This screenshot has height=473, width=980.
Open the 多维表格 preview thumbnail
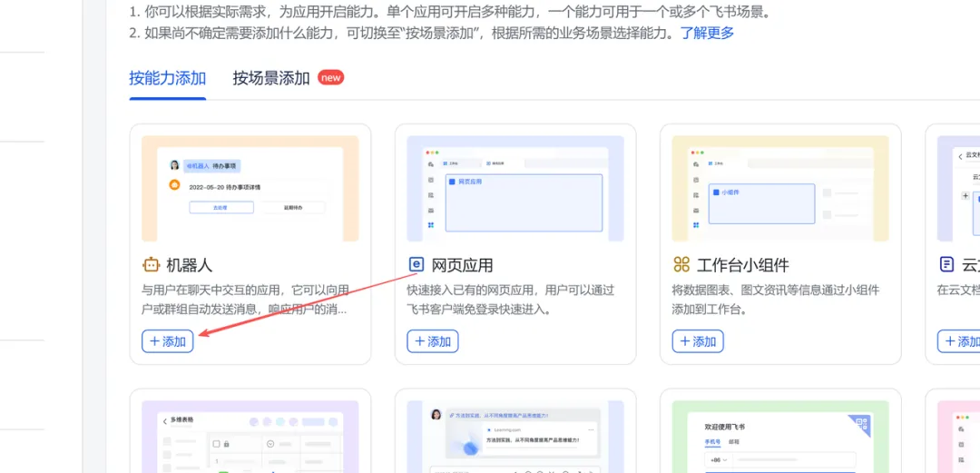[250, 437]
